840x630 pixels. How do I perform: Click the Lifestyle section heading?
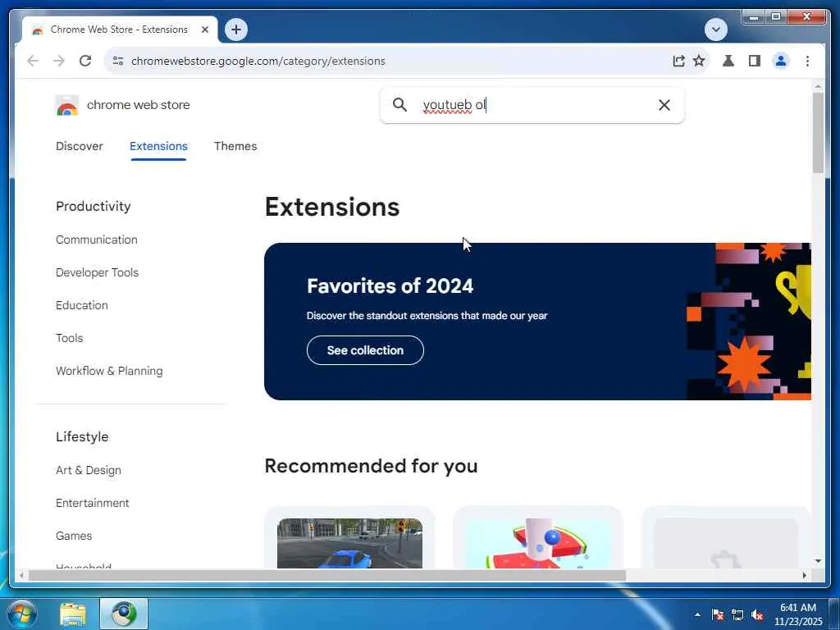[x=82, y=436]
